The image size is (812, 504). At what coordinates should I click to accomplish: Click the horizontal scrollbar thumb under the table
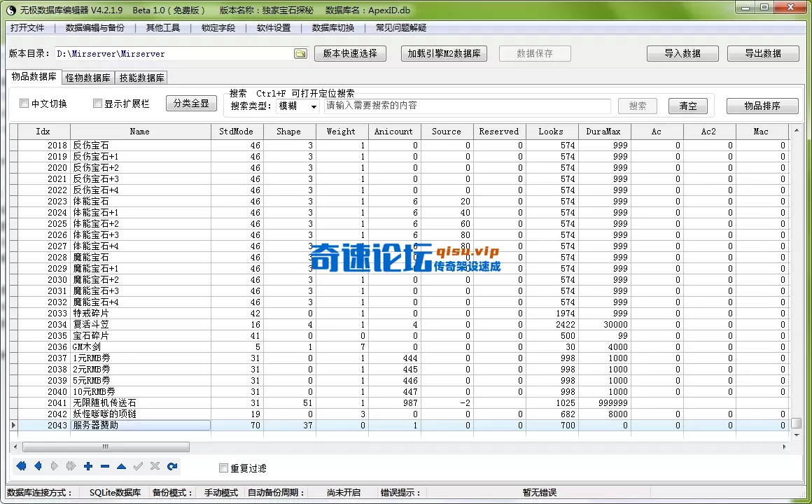click(x=105, y=447)
